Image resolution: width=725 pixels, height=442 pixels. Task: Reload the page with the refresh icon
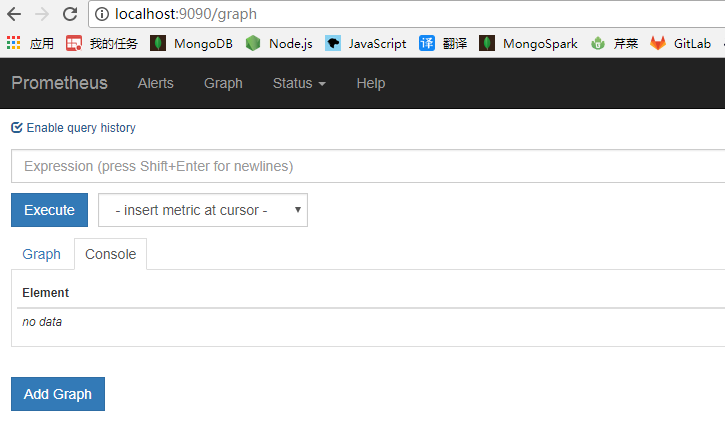pos(70,14)
